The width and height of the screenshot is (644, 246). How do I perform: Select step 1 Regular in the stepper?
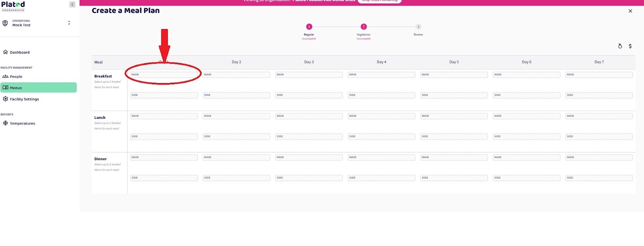pyautogui.click(x=309, y=27)
